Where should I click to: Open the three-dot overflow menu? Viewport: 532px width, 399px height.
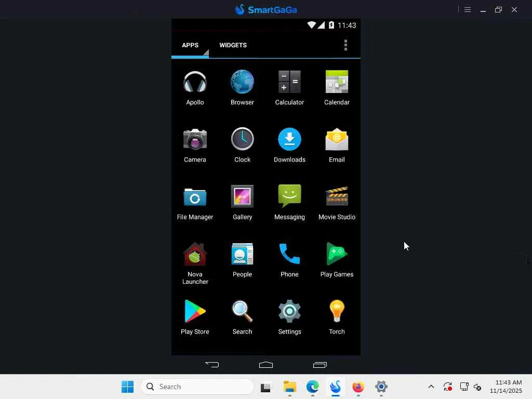pyautogui.click(x=345, y=45)
